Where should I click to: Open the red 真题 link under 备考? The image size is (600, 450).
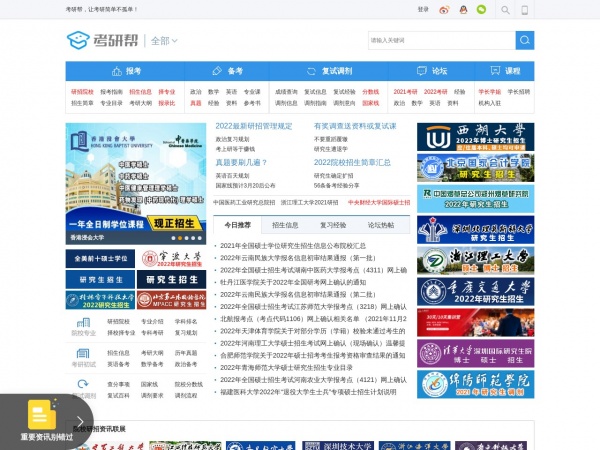pyautogui.click(x=196, y=103)
